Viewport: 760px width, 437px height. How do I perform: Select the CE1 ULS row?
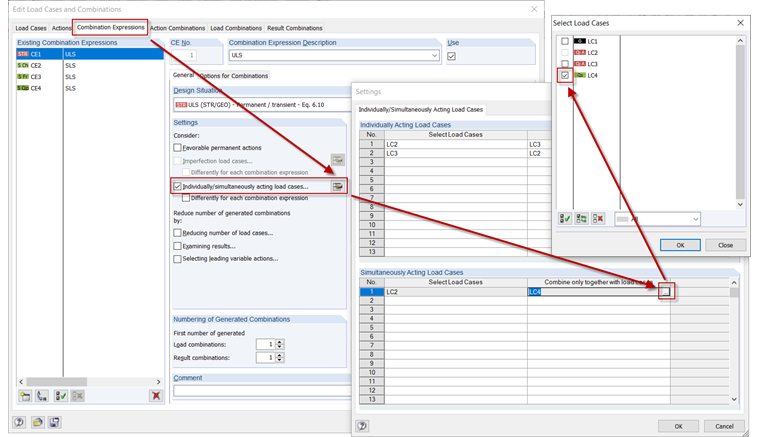pyautogui.click(x=90, y=54)
